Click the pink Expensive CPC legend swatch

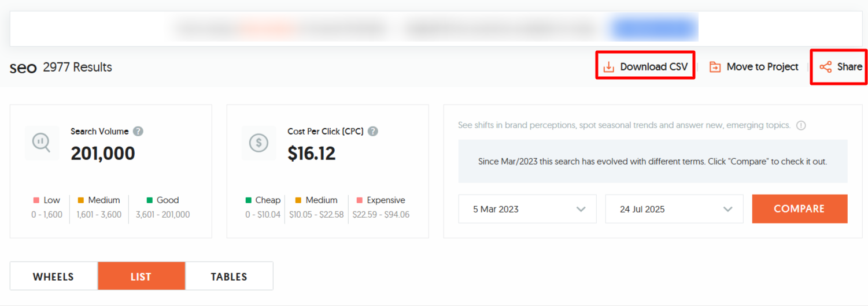pyautogui.click(x=360, y=200)
